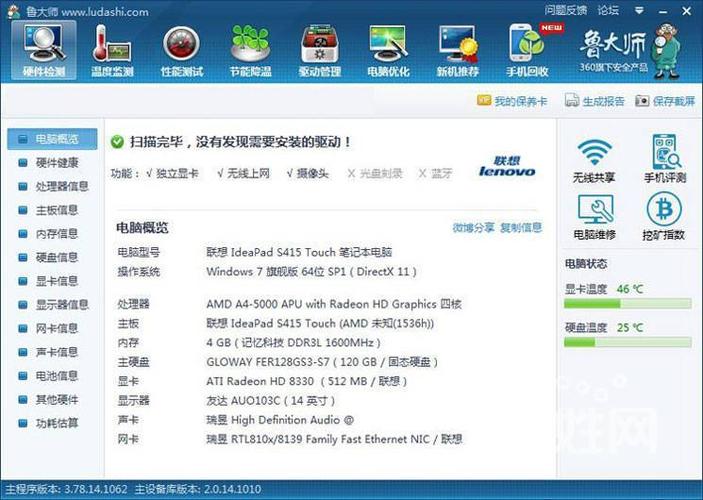Launch the 性能测试 performance test
Viewport: 703px width, 500px height.
182,50
